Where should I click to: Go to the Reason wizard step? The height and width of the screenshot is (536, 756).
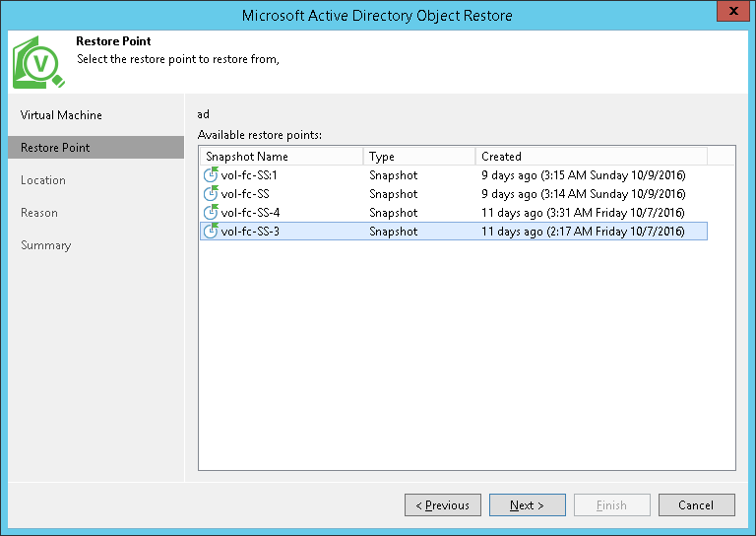pos(39,213)
